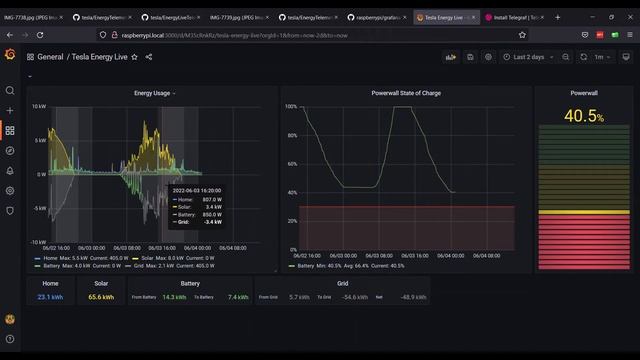Open the Dashboards icon in sidebar
Viewport: 640px width, 360px height.
click(x=10, y=131)
